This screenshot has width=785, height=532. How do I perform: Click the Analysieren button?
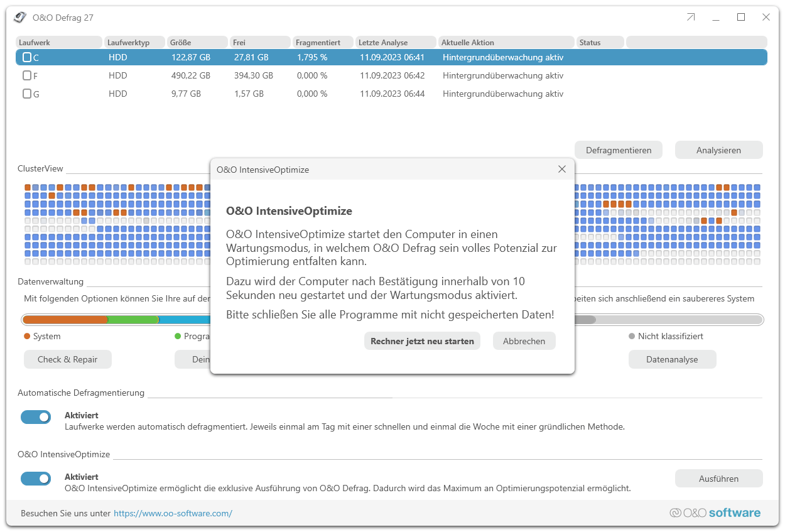pos(719,150)
